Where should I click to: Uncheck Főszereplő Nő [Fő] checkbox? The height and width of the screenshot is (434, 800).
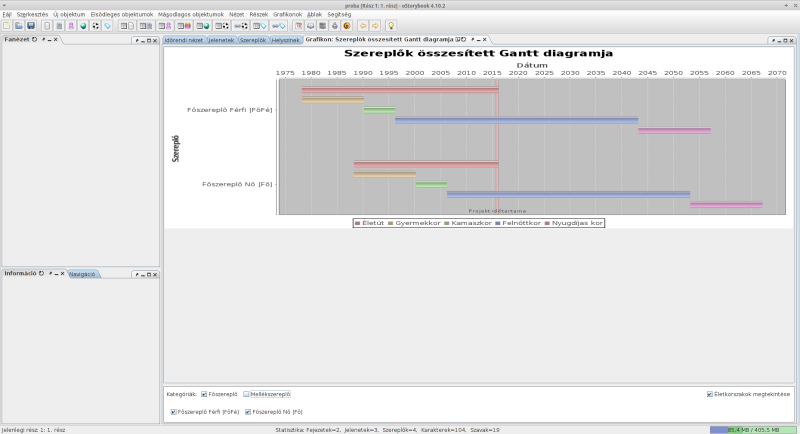(x=248, y=412)
